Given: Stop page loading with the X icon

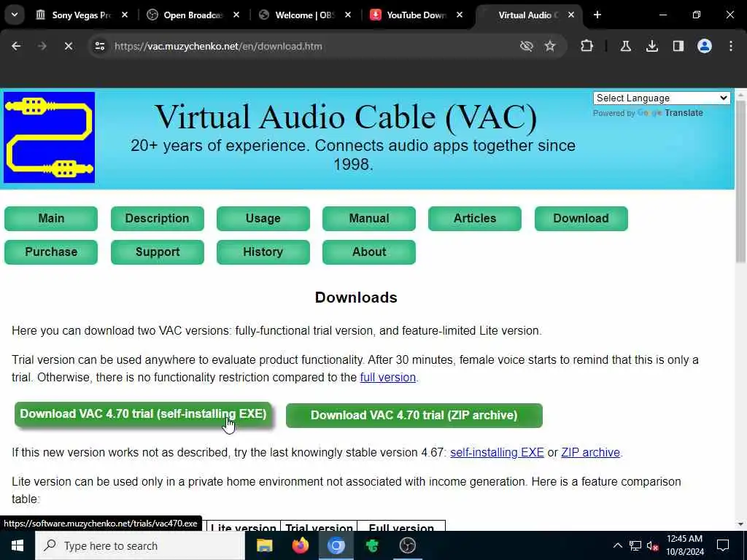Looking at the screenshot, I should [x=68, y=46].
